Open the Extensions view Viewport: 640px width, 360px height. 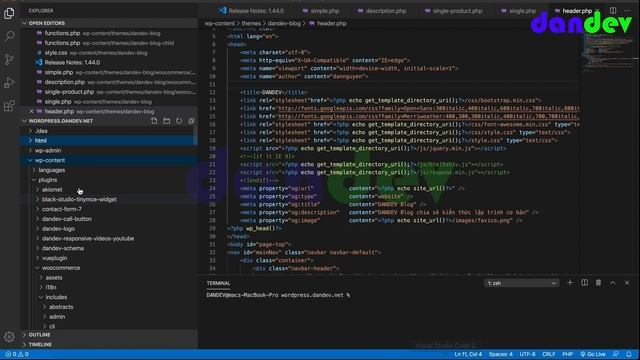[9, 106]
